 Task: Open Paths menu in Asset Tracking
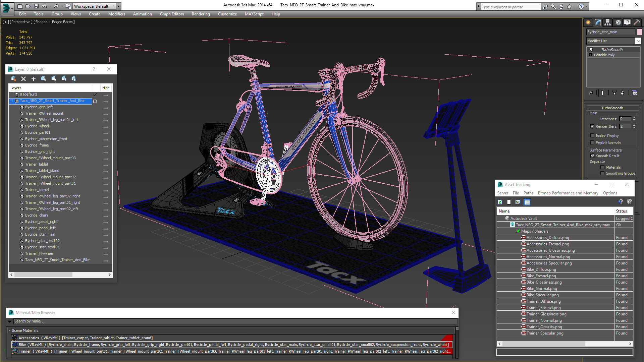(x=528, y=193)
